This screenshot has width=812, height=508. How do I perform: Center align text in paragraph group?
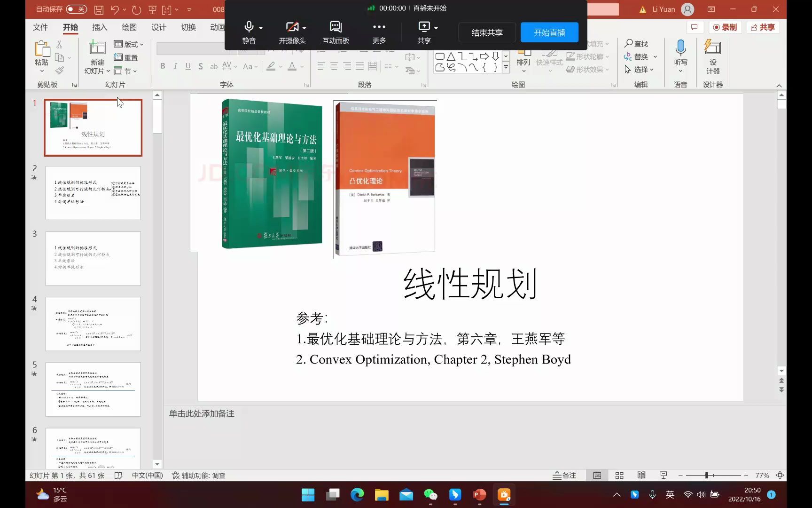[x=334, y=66]
